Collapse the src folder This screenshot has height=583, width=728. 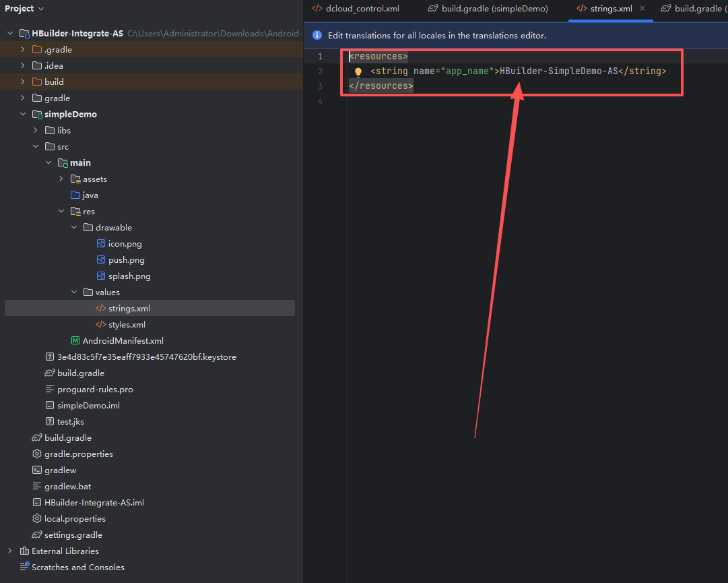(36, 146)
